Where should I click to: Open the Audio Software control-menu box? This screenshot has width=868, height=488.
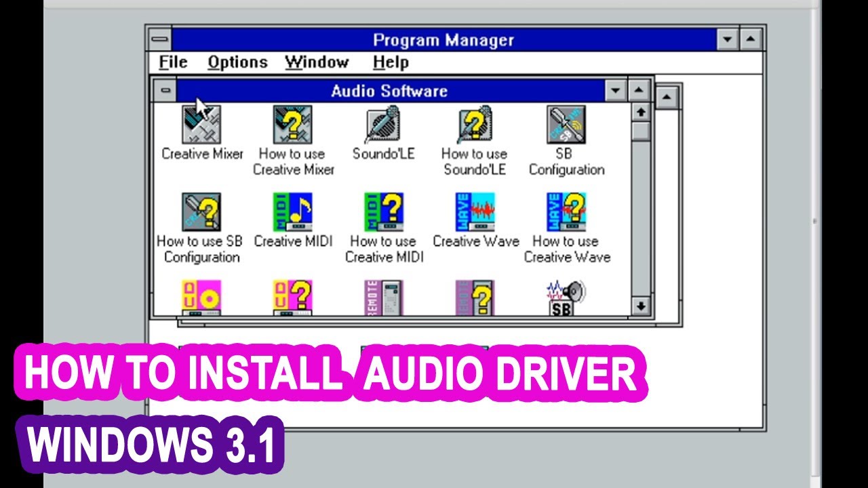click(165, 90)
